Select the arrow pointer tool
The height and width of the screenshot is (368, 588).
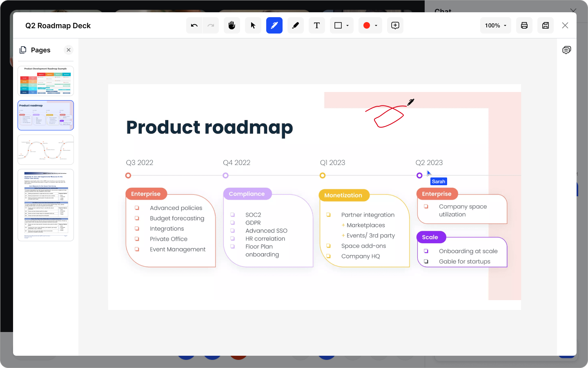(x=253, y=25)
